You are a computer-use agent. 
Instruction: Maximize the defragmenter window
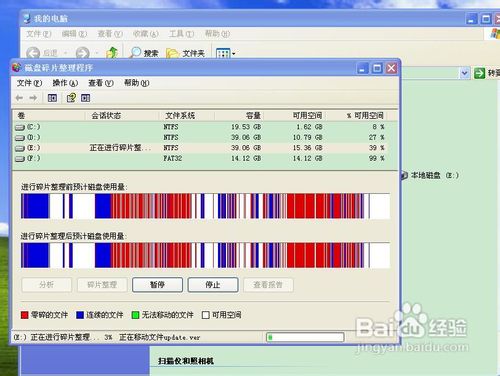377,68
